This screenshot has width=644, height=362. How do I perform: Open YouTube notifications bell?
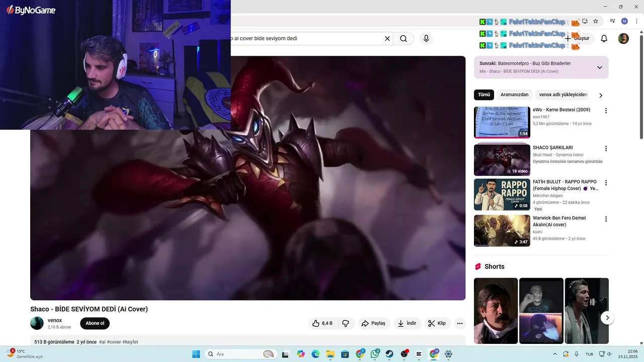coord(604,39)
